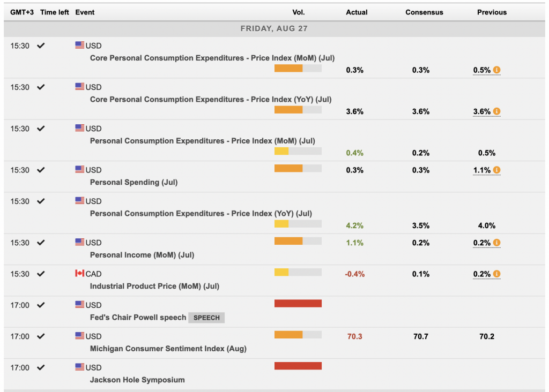Click the info icon in the Industrial Product Price row
The height and width of the screenshot is (392, 549).
tap(496, 274)
